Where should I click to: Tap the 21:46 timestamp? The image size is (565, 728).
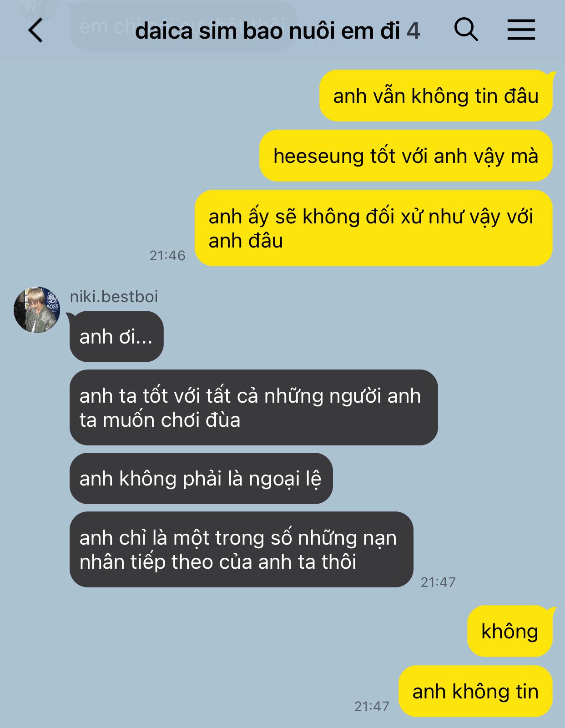[x=167, y=256]
